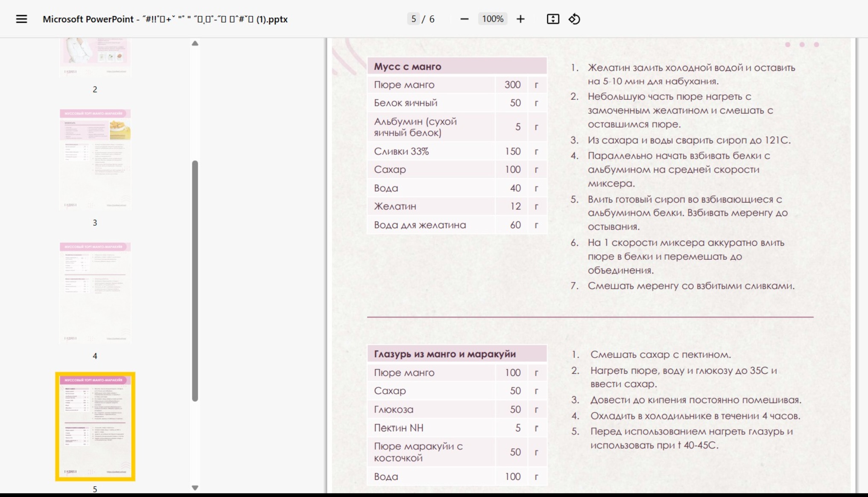868x497 pixels.
Task: Click step 'Желатин залить холодной водой'
Action: pos(691,75)
